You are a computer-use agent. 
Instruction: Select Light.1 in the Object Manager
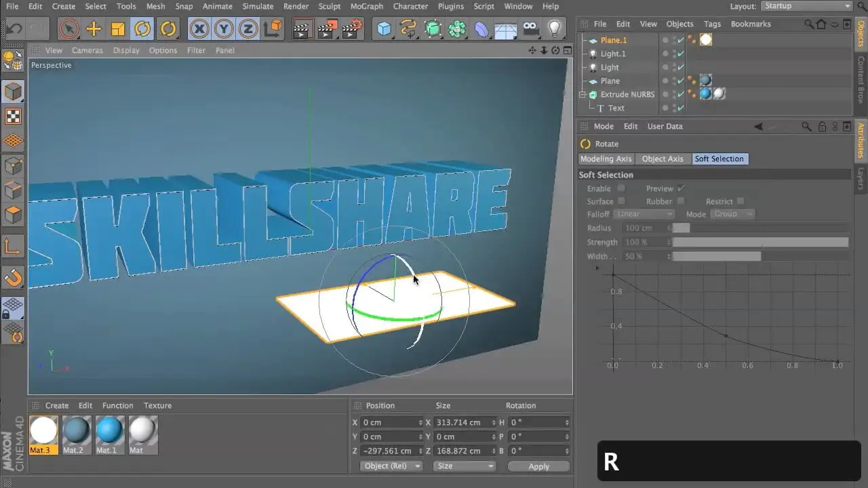pos(613,54)
